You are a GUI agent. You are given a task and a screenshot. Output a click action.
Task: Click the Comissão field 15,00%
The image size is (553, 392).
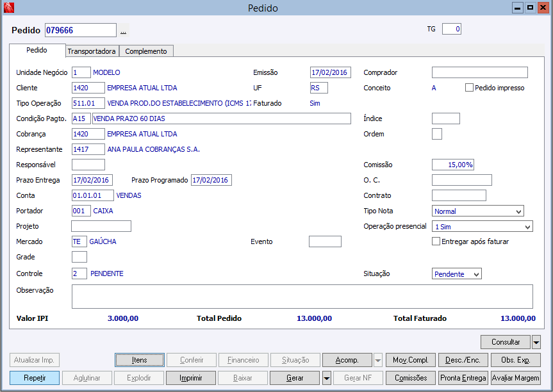453,165
